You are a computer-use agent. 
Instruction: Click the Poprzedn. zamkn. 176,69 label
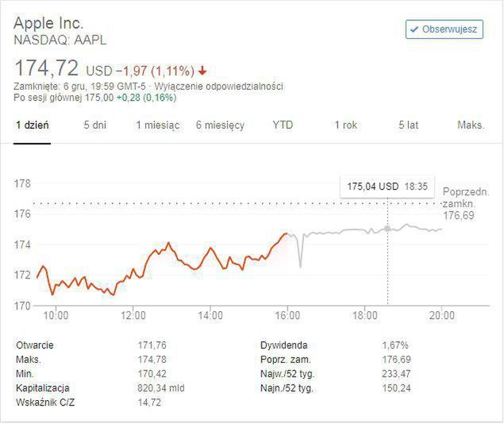[465, 203]
